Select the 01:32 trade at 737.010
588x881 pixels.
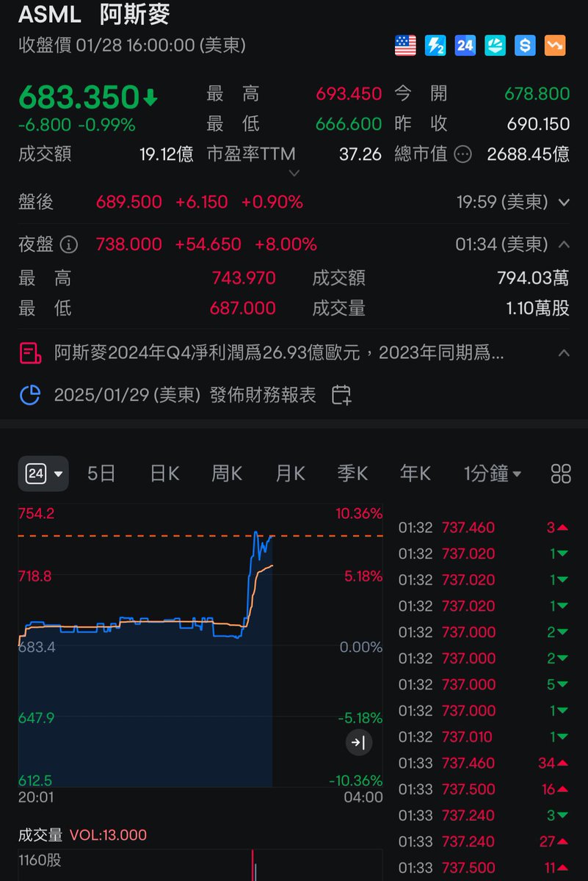point(484,737)
